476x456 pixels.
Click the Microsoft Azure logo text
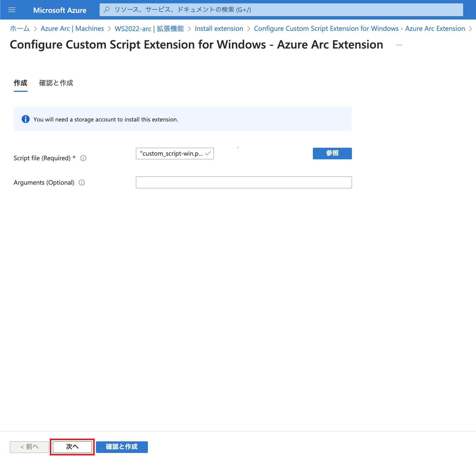(x=60, y=10)
